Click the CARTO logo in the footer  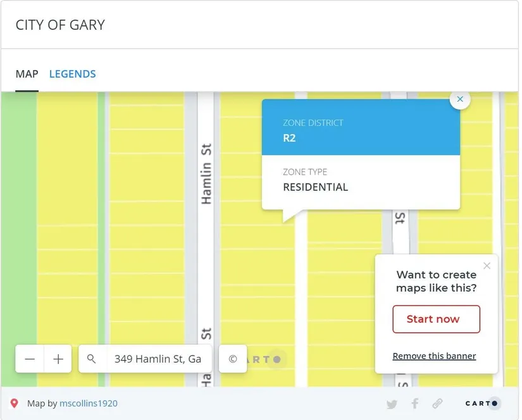(483, 404)
